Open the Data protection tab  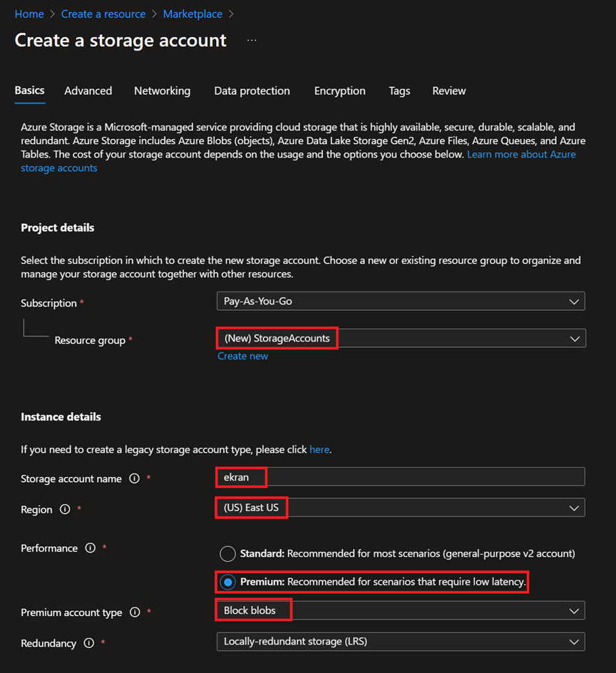pos(252,91)
